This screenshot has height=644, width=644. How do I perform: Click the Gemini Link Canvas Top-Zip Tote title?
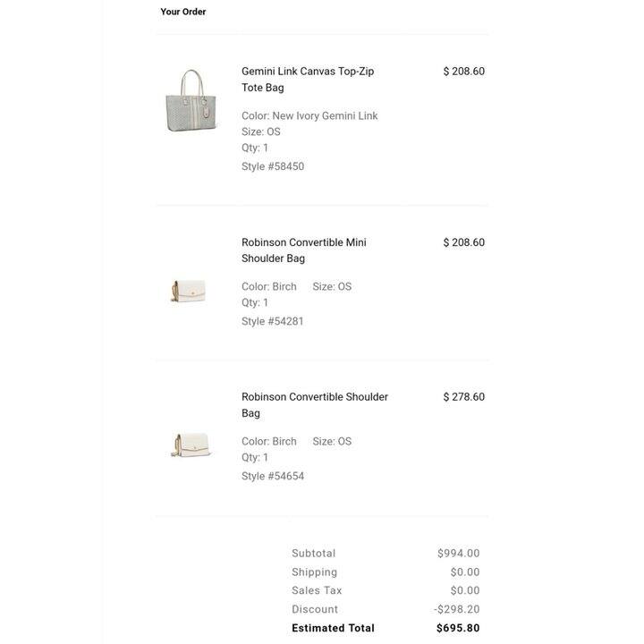308,80
